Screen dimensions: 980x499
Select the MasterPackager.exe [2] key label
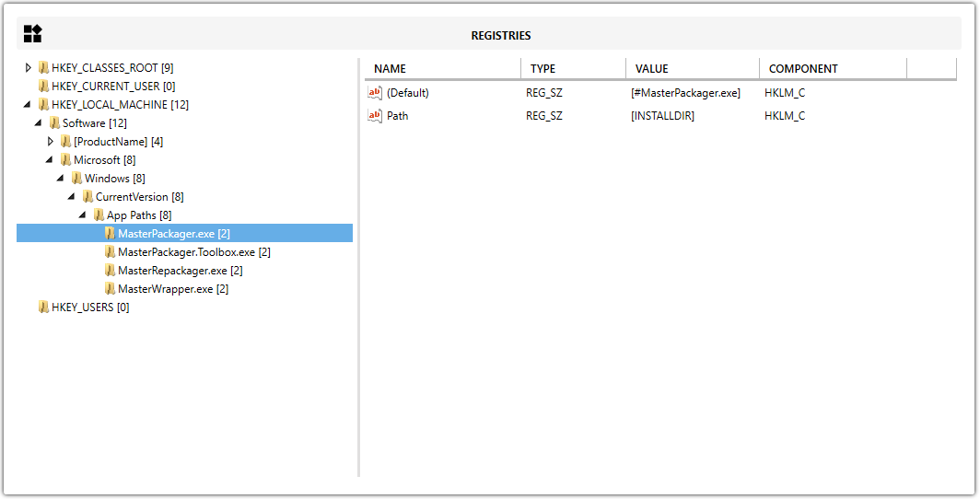(174, 234)
